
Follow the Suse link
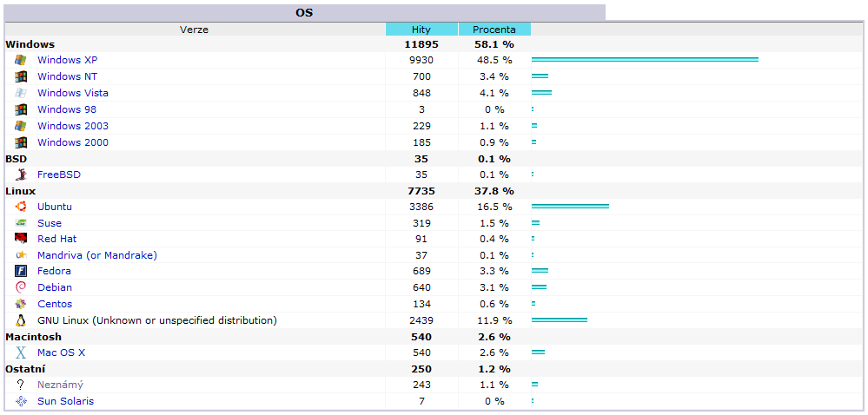(x=50, y=223)
